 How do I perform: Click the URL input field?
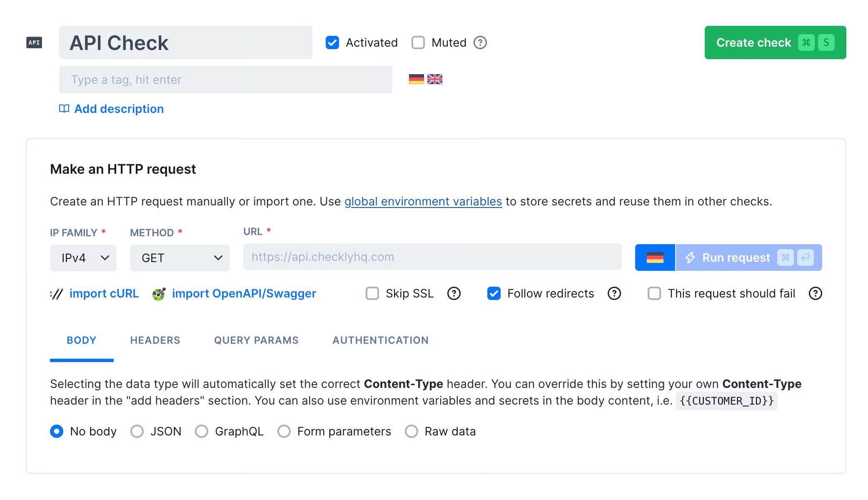[432, 257]
